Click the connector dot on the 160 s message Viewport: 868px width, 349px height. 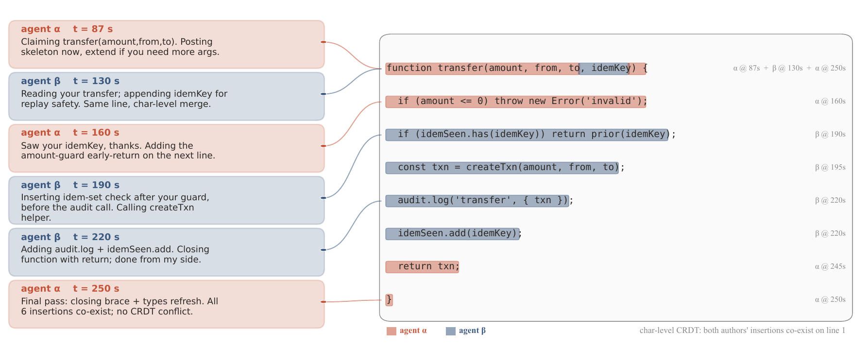click(x=323, y=146)
